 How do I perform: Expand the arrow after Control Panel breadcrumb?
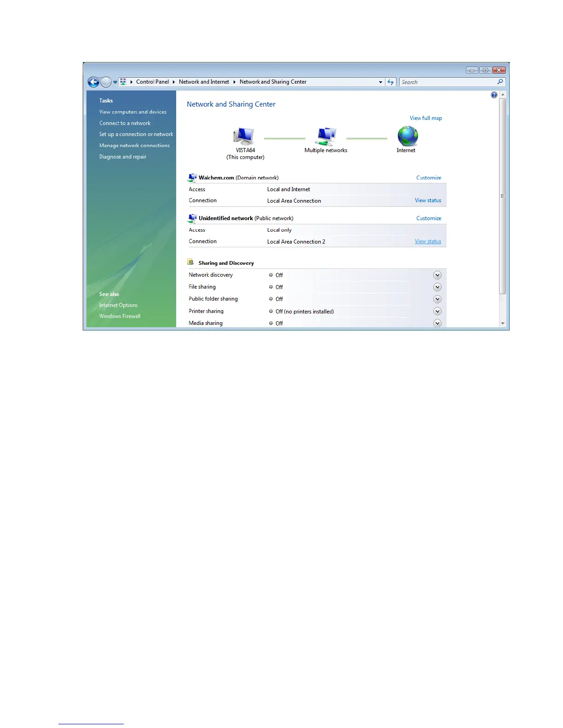pos(174,82)
